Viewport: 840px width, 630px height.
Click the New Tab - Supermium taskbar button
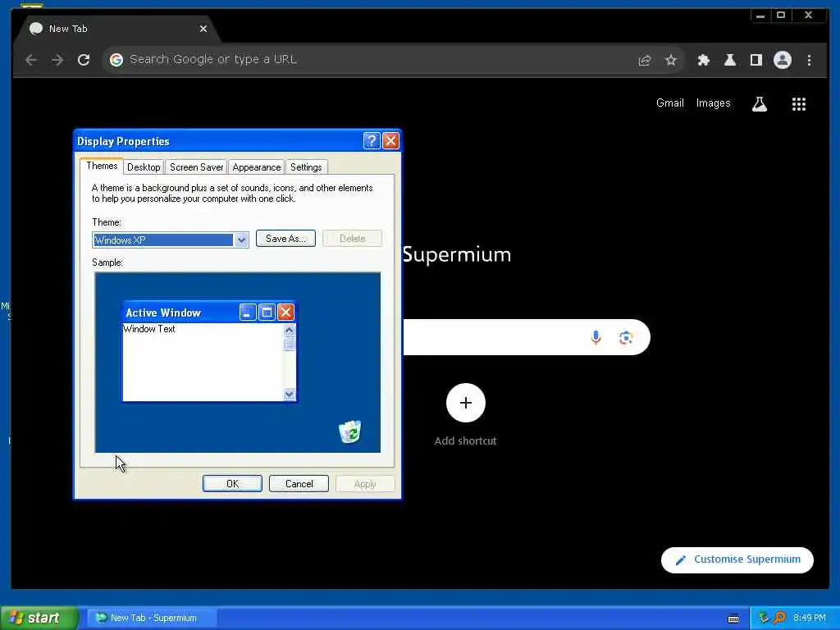pyautogui.click(x=152, y=618)
